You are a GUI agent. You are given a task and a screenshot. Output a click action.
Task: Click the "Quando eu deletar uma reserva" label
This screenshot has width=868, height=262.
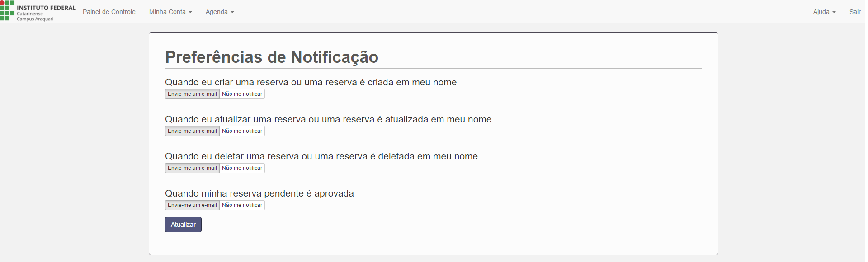point(321,156)
